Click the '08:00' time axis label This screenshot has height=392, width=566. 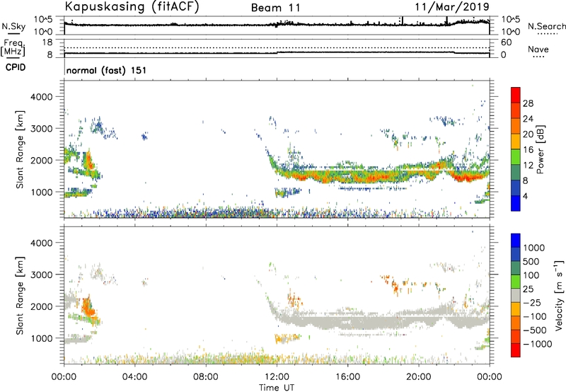point(206,377)
